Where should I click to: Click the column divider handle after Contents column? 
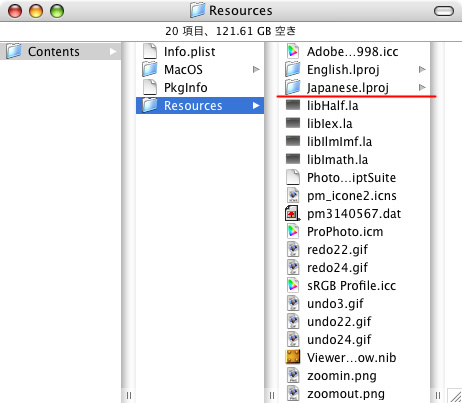click(129, 395)
